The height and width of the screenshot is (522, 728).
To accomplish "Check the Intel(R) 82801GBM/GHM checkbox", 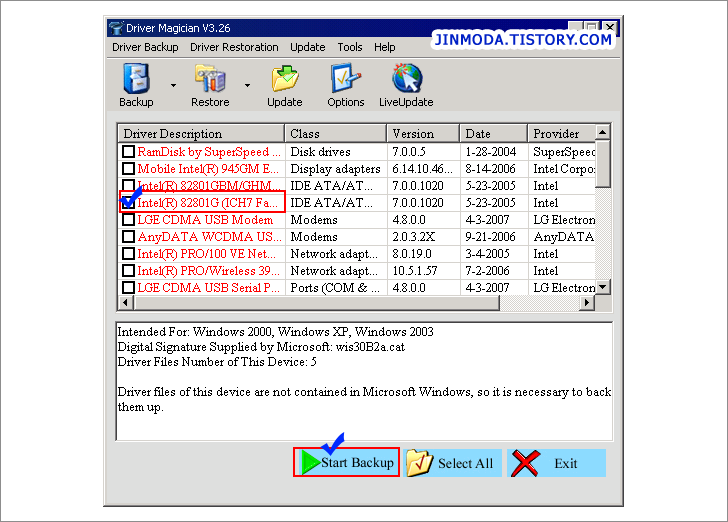I will pos(128,184).
